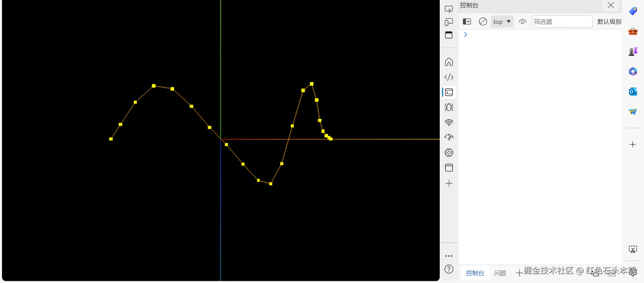The height and width of the screenshot is (283, 644).
Task: Open the Elements tool icon
Action: point(449,77)
